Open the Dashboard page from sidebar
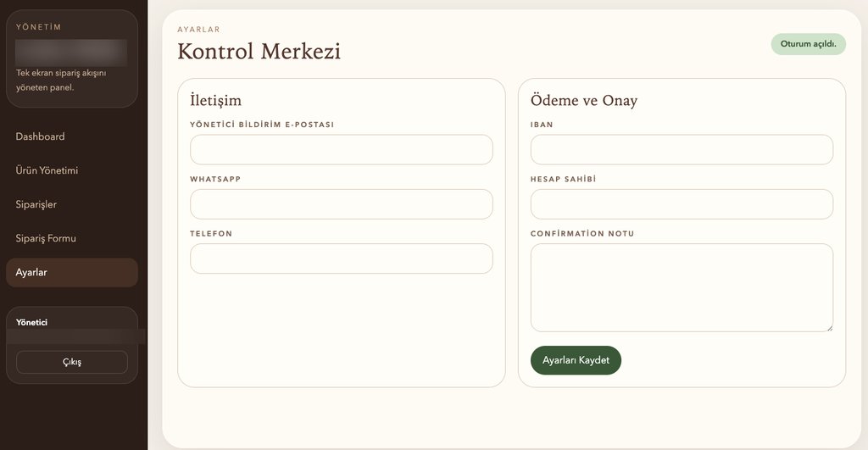 (40, 136)
